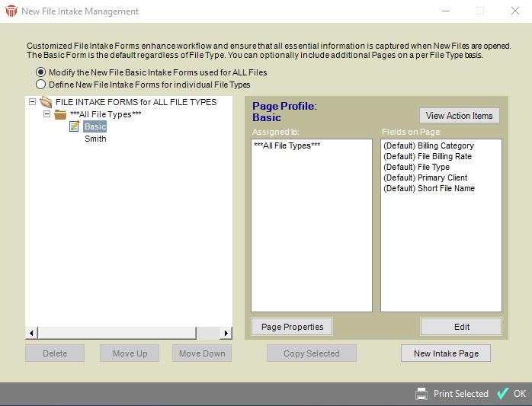Image resolution: width=532 pixels, height=406 pixels.
Task: Select the Basic page in tree
Action: click(x=95, y=127)
